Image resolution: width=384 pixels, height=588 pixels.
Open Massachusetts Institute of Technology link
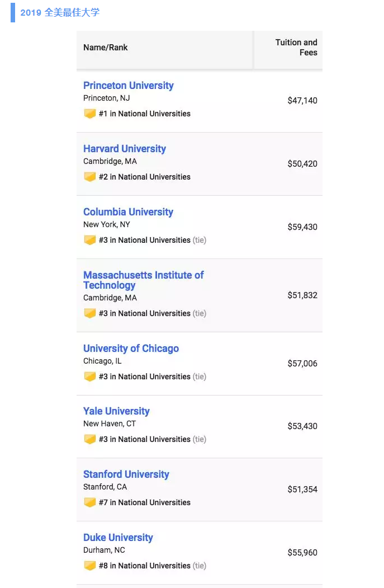click(144, 280)
